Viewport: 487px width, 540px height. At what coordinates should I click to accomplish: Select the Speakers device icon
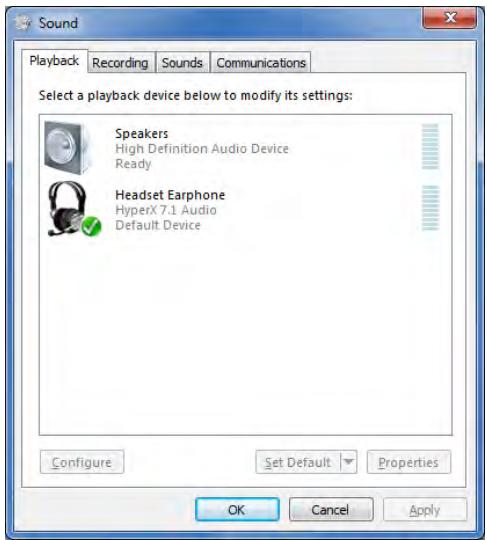(x=68, y=148)
